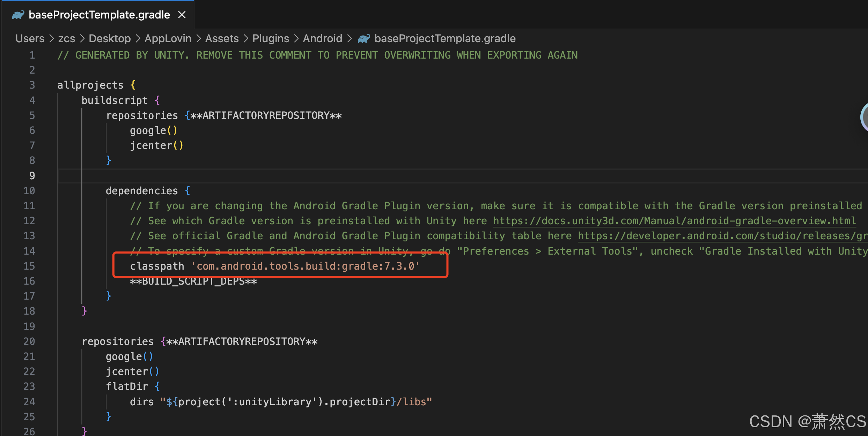868x436 pixels.
Task: Open Assets breadcrumb folder
Action: point(222,38)
